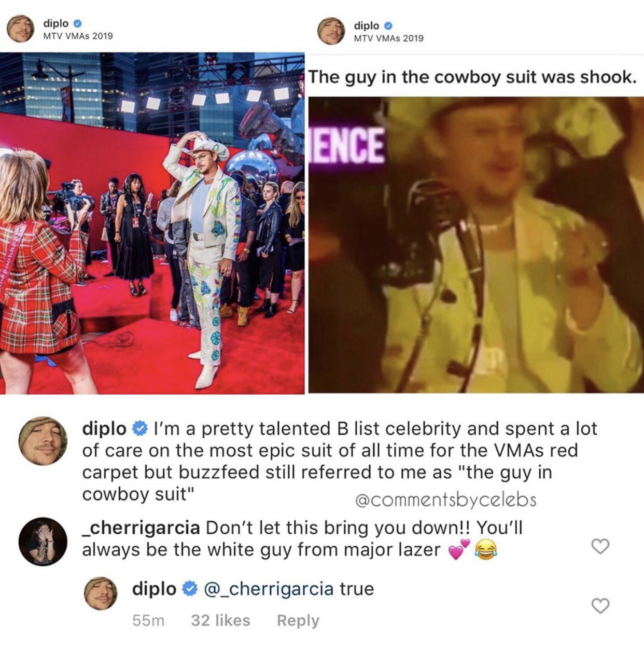Screen dimensions: 644x652
Task: Click diplo's username in the caption
Action: 104,428
